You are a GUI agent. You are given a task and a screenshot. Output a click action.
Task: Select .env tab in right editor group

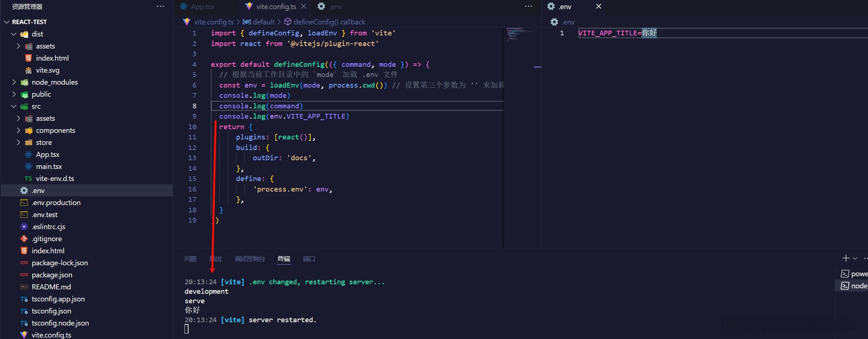click(x=565, y=7)
